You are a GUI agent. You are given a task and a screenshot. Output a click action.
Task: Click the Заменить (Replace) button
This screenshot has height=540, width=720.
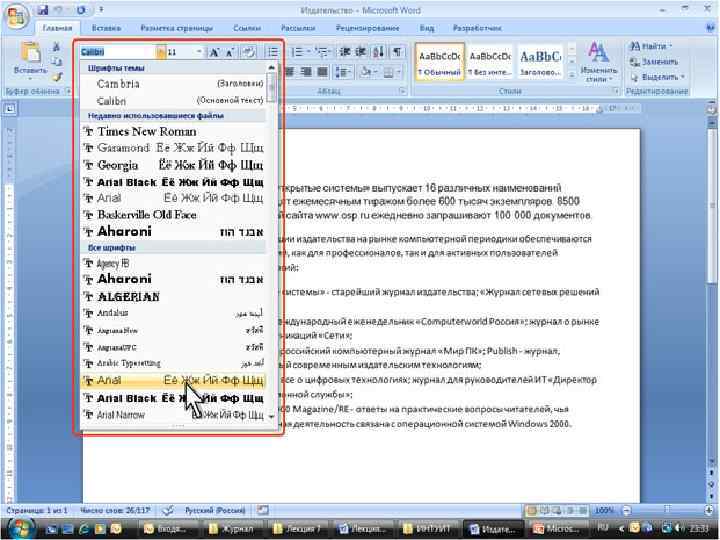coord(654,62)
